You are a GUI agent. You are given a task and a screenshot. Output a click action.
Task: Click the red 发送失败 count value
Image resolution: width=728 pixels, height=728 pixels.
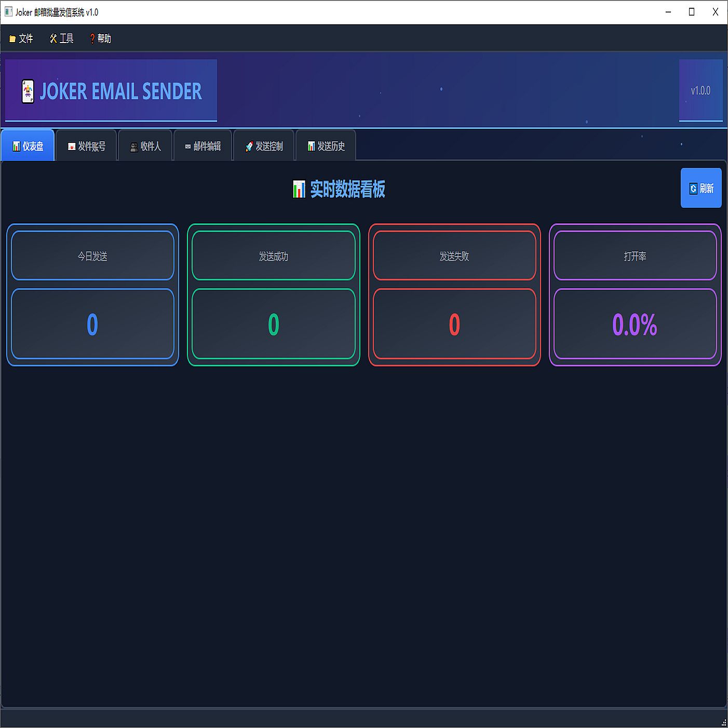[x=454, y=325]
